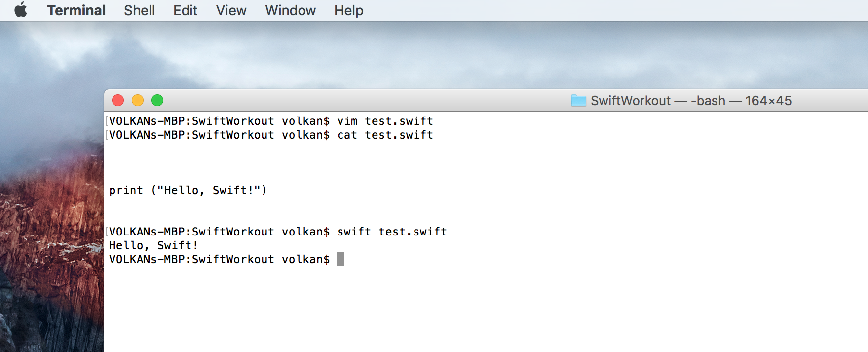Open the Terminal application menu

tap(76, 10)
